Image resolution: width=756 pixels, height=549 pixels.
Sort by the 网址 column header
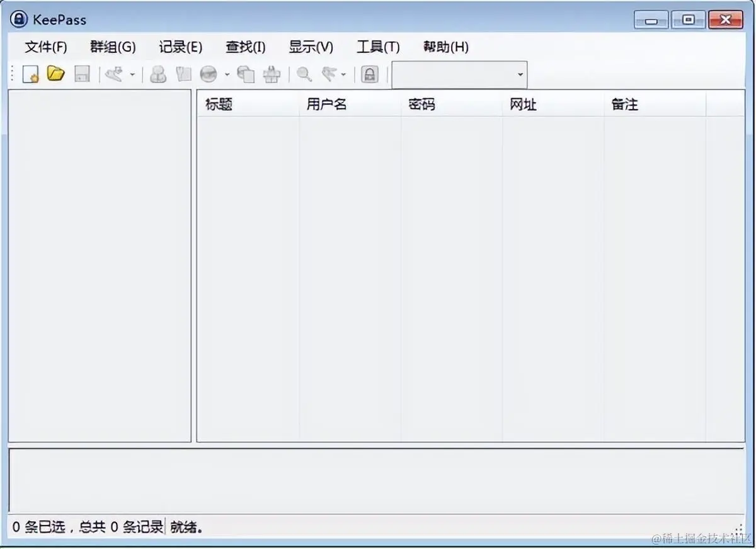click(553, 105)
